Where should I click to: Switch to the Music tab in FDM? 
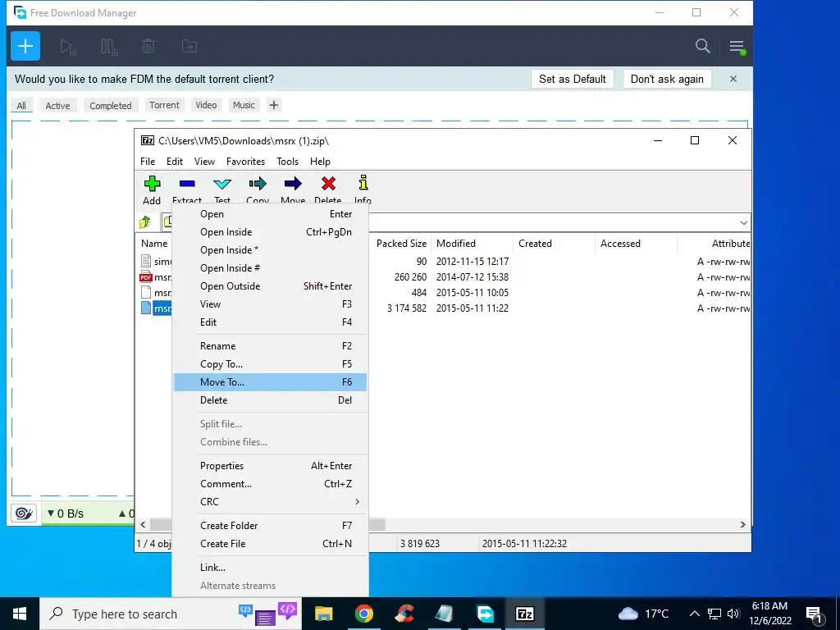click(244, 105)
